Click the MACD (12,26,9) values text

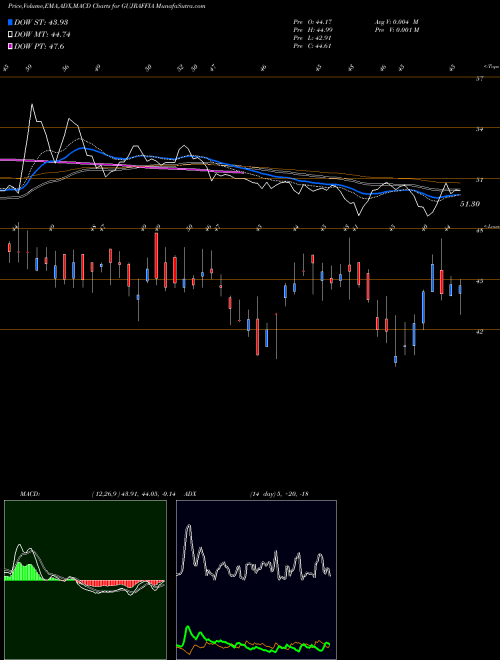pos(133,494)
